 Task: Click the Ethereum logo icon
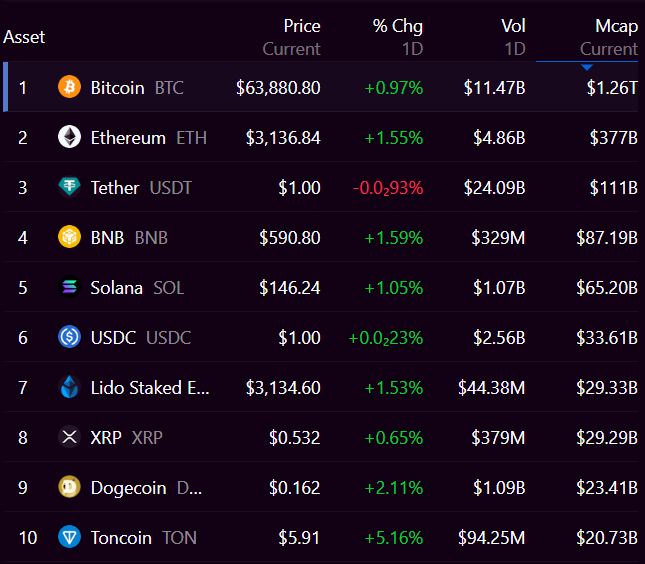(x=69, y=137)
